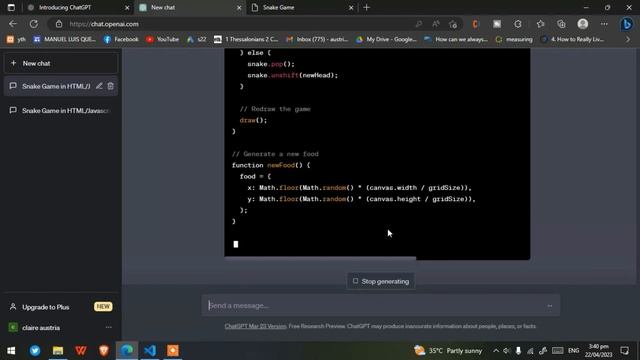Viewport: 640px width, 360px height.
Task: Open the zoom magnifier icon in address bar
Action: (419, 24)
